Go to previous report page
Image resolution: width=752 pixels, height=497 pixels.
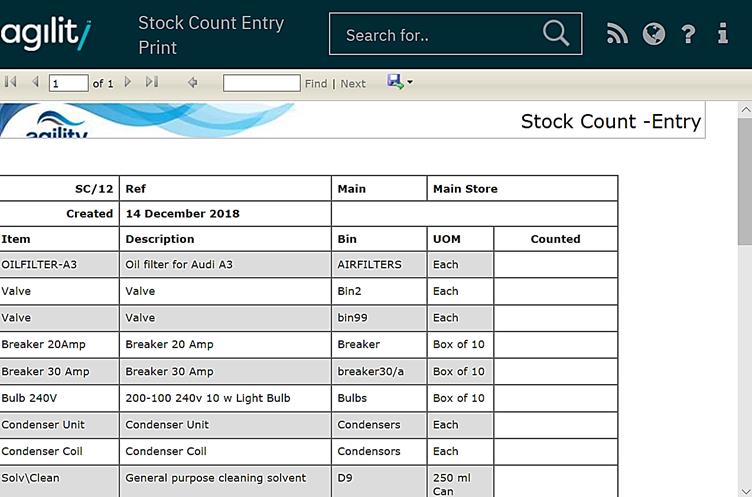[x=35, y=83]
